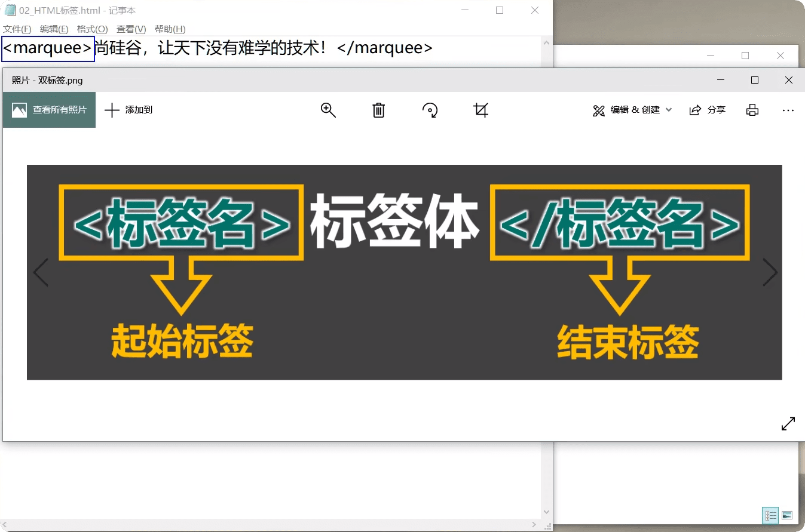Click the 分享 share button
The image size is (805, 532).
[x=708, y=110]
